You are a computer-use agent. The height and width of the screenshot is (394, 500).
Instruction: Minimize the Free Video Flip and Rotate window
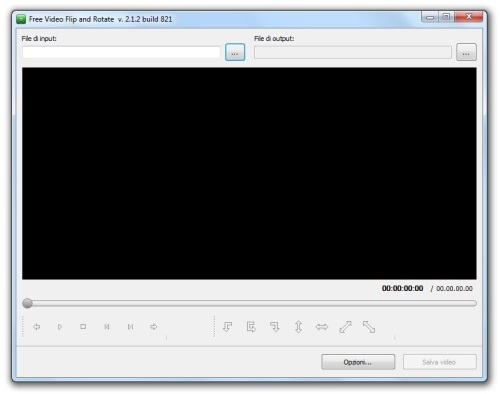pyautogui.click(x=430, y=17)
